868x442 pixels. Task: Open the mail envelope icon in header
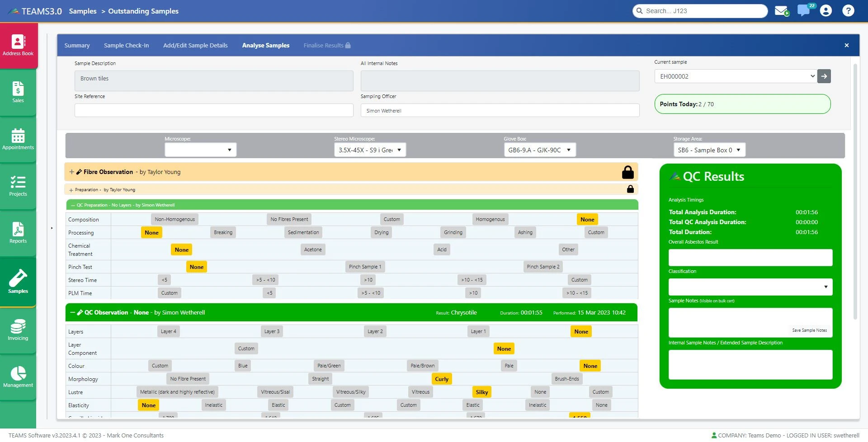(781, 11)
